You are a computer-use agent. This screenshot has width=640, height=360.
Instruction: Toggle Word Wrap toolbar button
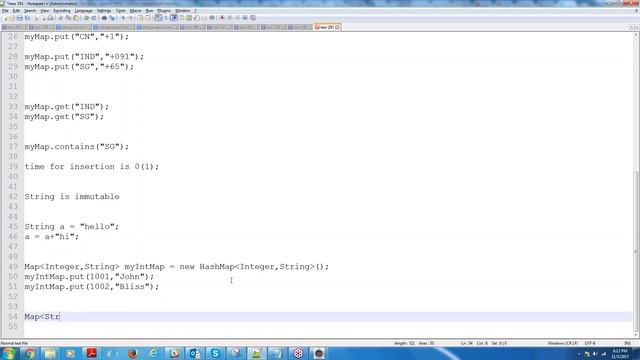pos(158,18)
